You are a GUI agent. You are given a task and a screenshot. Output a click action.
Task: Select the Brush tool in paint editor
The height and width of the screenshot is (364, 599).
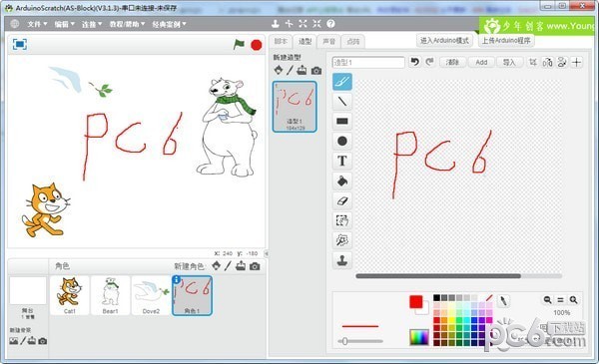tap(341, 81)
